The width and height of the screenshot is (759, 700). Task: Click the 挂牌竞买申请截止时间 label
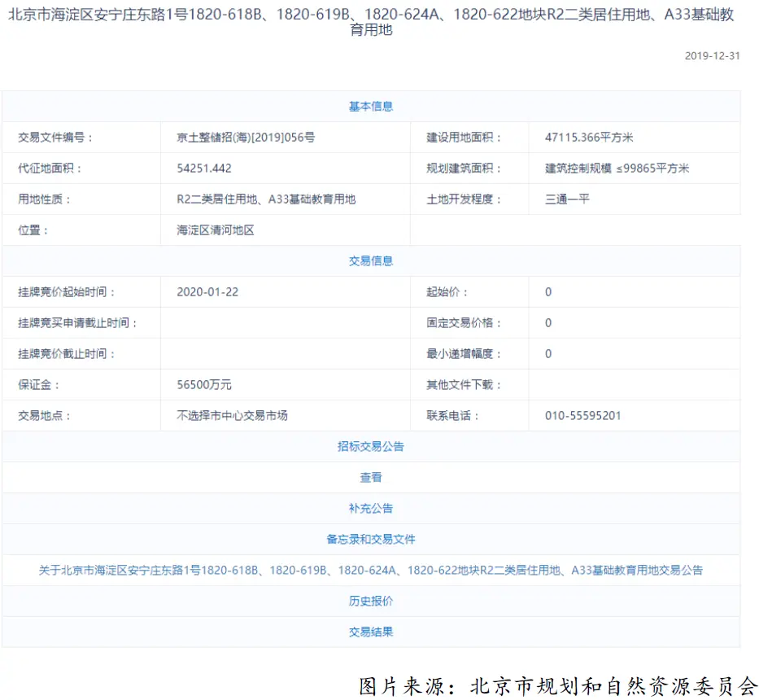(77, 323)
